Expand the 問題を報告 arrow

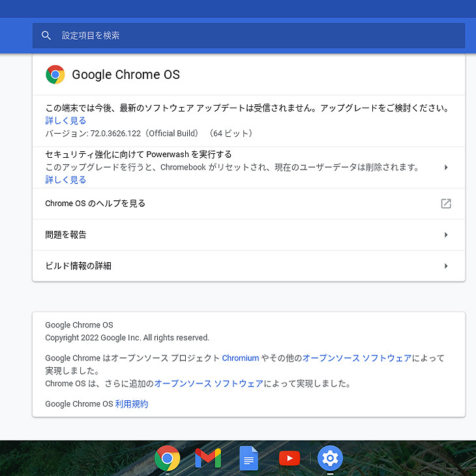[445, 235]
